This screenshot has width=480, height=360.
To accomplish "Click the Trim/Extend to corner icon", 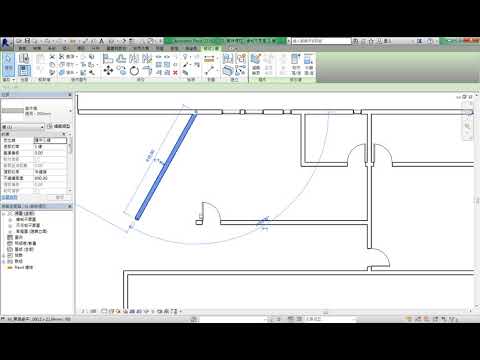I will (x=147, y=71).
